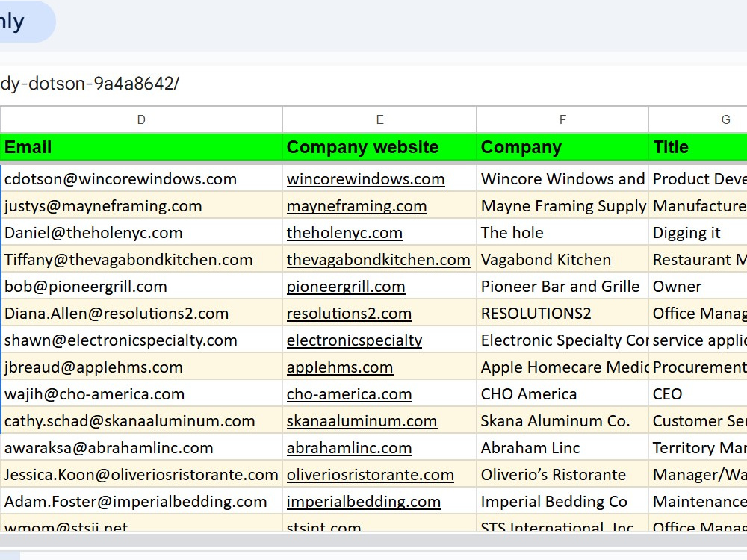The height and width of the screenshot is (560, 747).
Task: Select cell justys@mayneframing.com
Action: pos(141,206)
